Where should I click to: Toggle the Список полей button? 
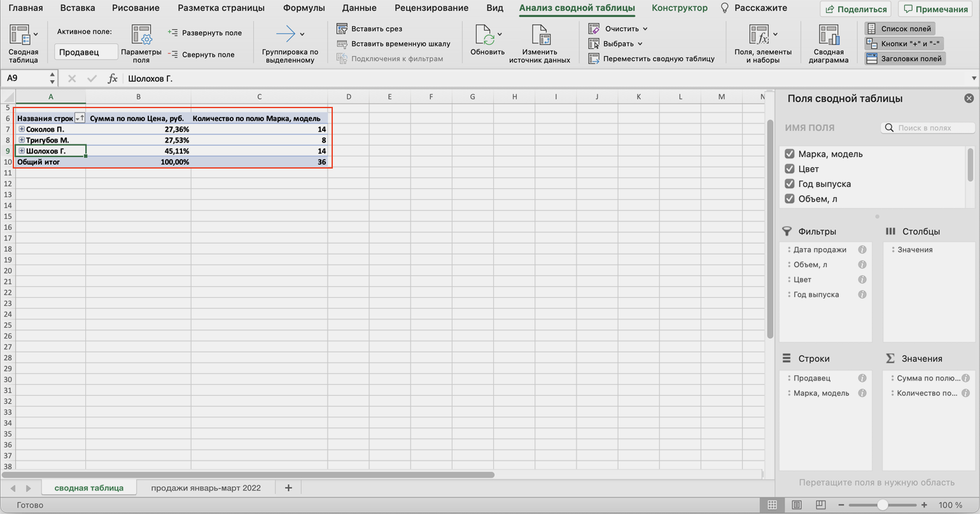pos(900,29)
